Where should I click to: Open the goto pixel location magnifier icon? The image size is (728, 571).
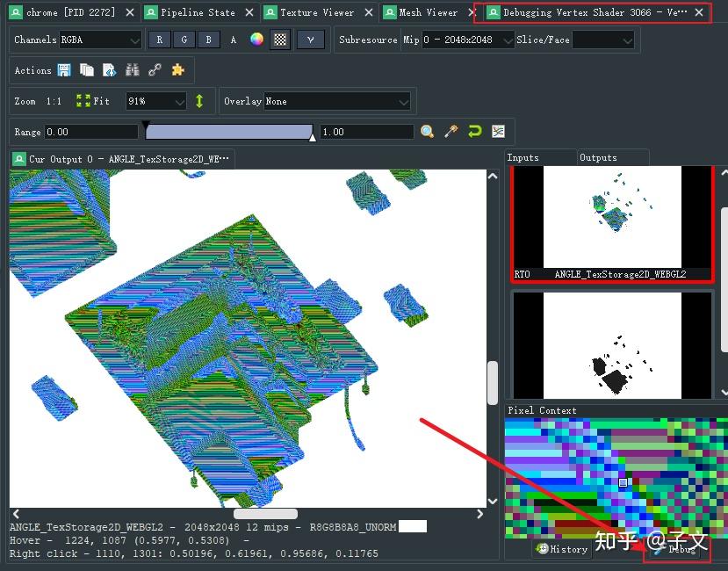[x=428, y=131]
